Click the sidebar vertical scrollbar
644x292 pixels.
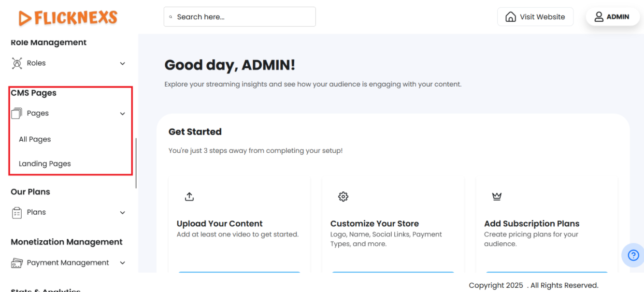click(x=136, y=163)
